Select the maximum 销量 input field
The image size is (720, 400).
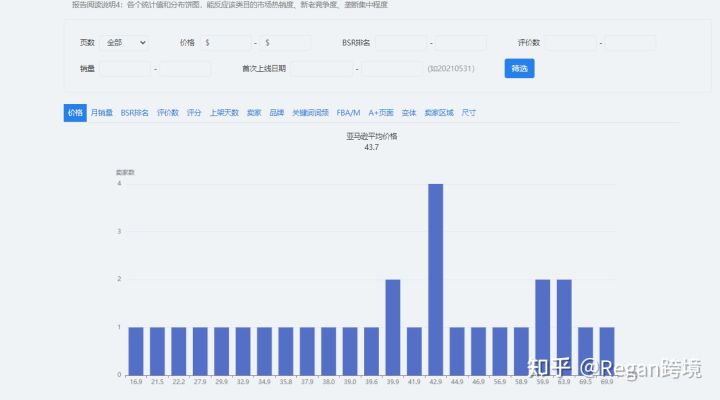coord(185,68)
